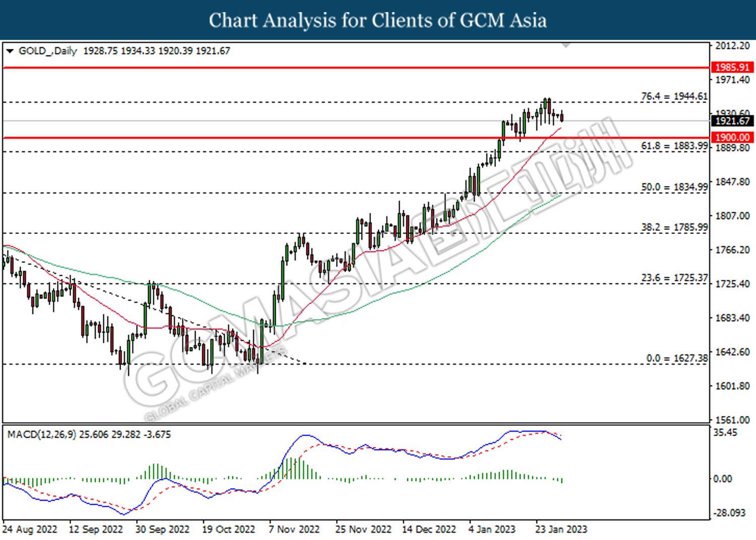Click the black 1921.67 current price tag

pyautogui.click(x=732, y=121)
